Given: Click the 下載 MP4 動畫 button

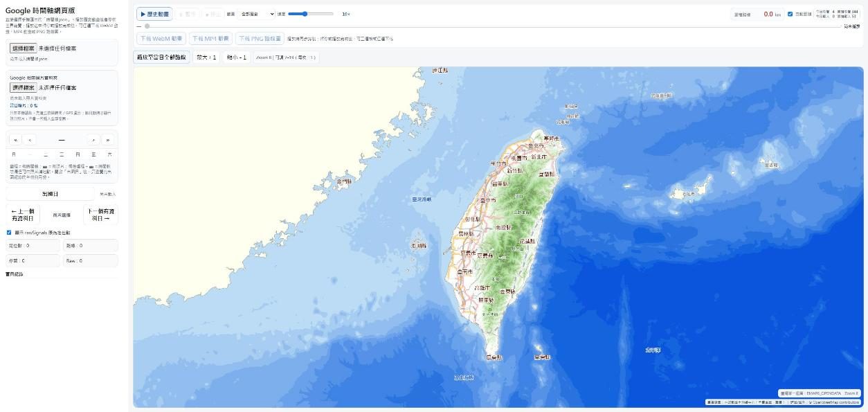Looking at the screenshot, I should (210, 39).
